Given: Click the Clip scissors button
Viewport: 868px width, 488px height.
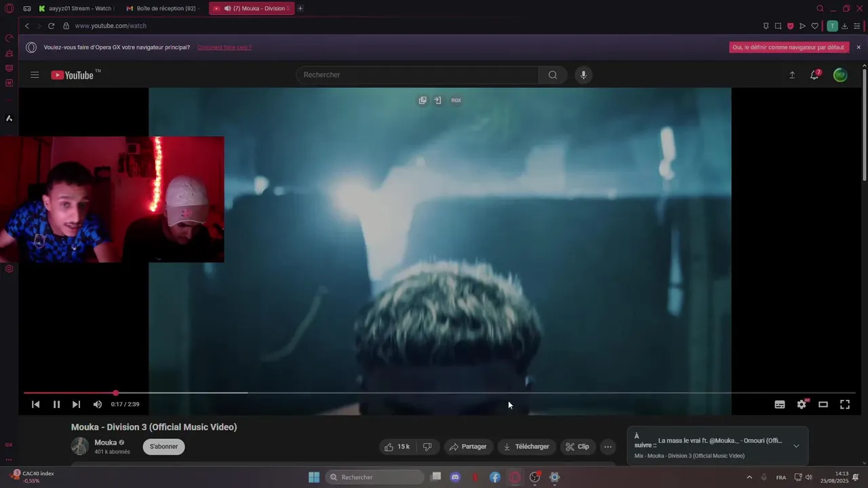Looking at the screenshot, I should click(x=577, y=447).
